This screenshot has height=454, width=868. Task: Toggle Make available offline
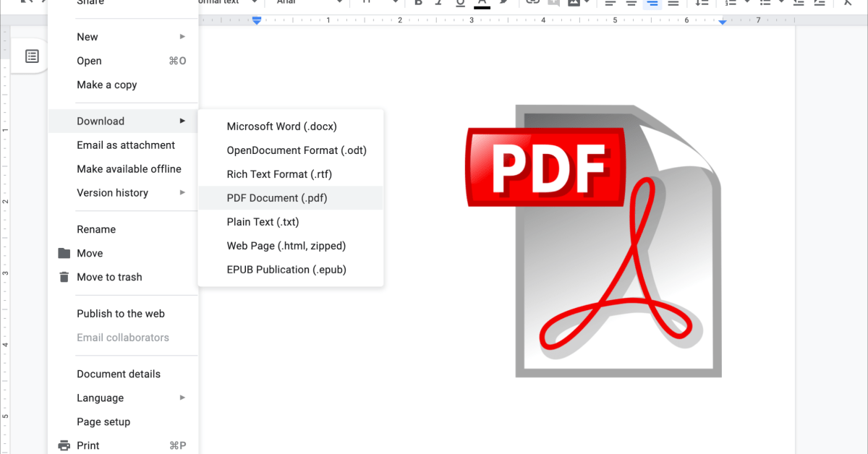[x=129, y=169]
